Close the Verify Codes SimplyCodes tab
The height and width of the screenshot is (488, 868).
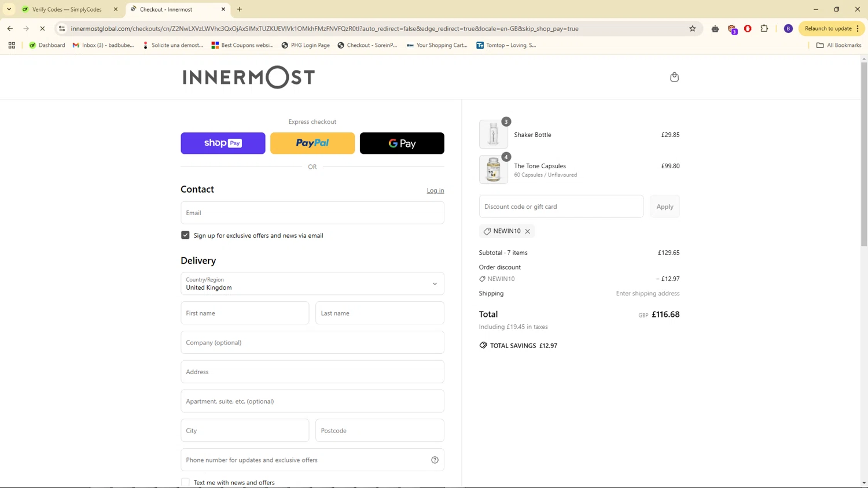click(x=116, y=9)
